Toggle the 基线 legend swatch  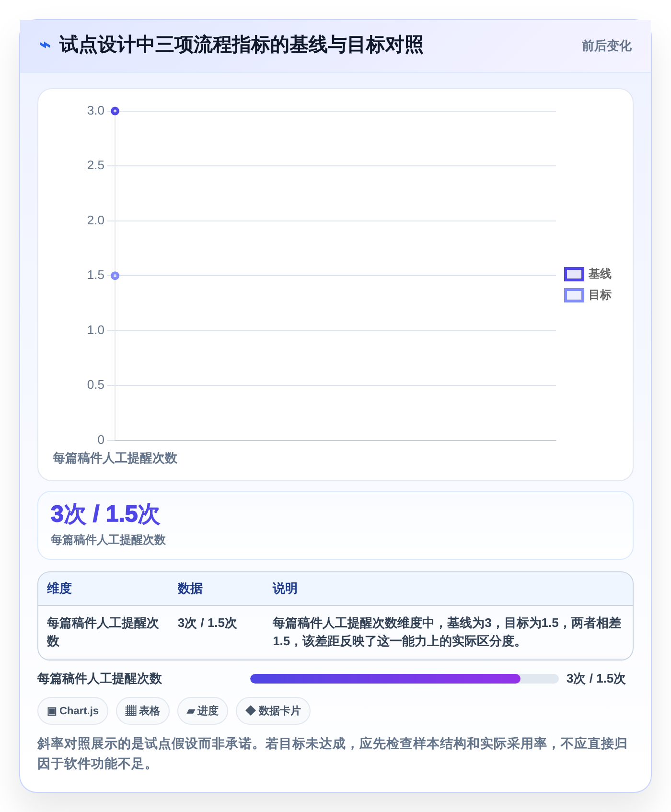(x=574, y=274)
